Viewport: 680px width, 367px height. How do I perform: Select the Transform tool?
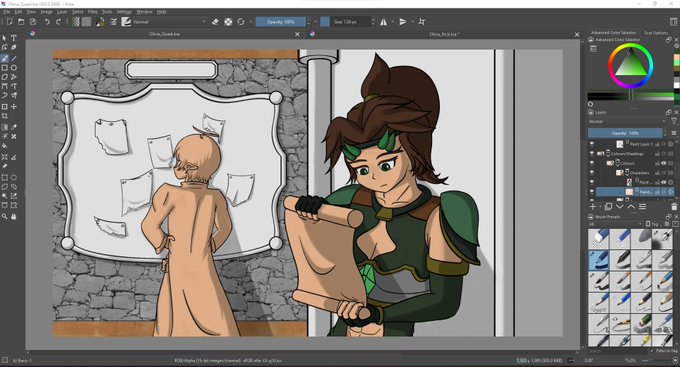point(4,106)
